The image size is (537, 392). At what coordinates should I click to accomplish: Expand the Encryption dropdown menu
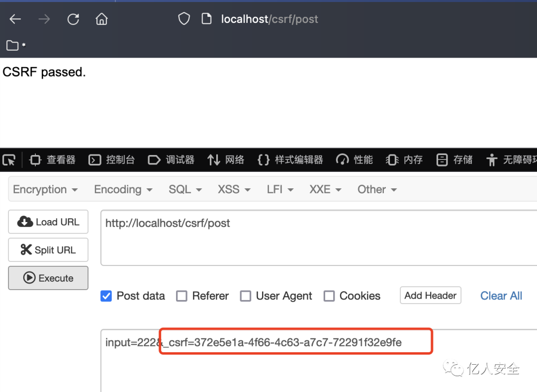point(45,189)
